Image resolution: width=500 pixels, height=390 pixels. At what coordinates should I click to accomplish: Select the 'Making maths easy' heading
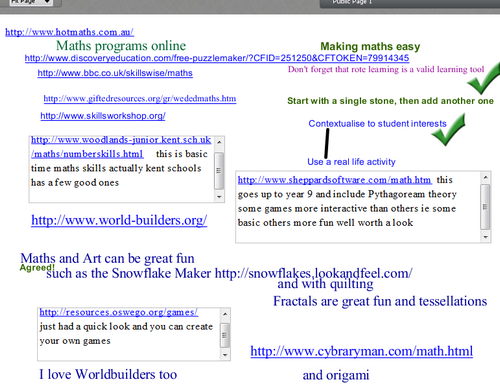click(x=370, y=46)
